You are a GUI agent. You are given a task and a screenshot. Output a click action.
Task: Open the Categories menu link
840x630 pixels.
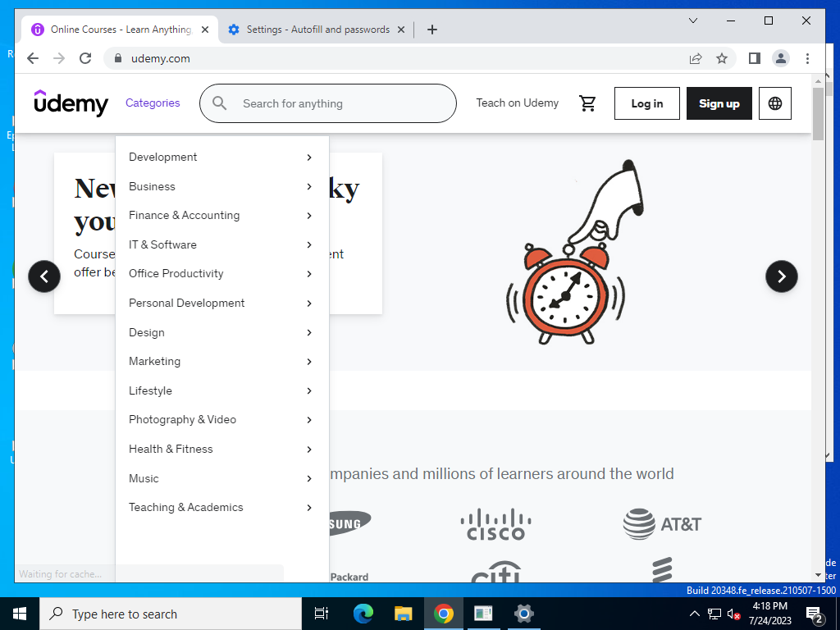[x=153, y=103]
